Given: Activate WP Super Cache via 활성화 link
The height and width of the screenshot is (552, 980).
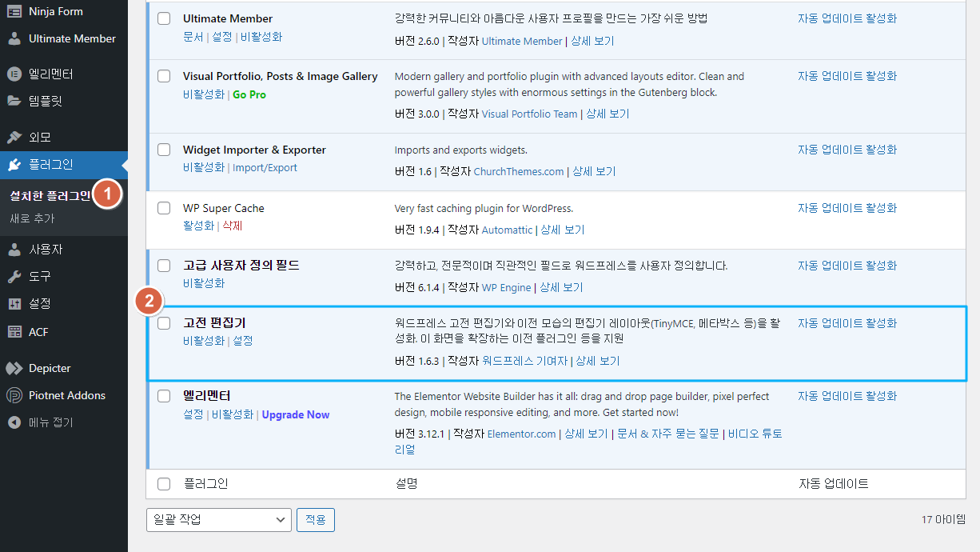Looking at the screenshot, I should click(x=199, y=226).
